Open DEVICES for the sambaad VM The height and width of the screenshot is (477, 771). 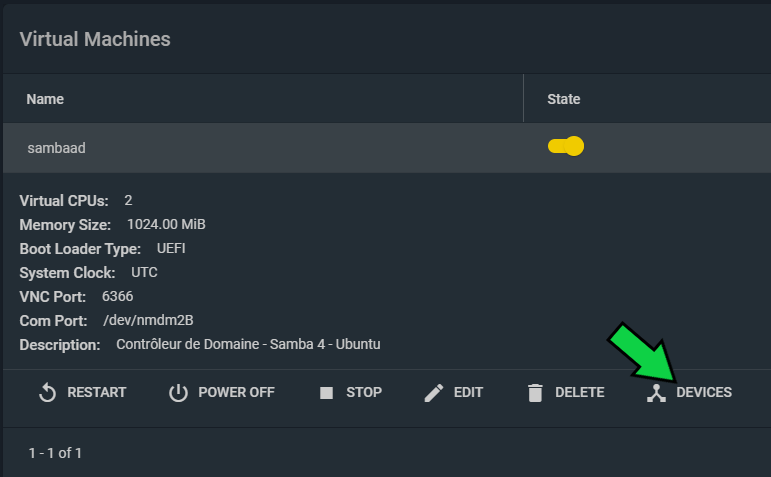coord(704,392)
